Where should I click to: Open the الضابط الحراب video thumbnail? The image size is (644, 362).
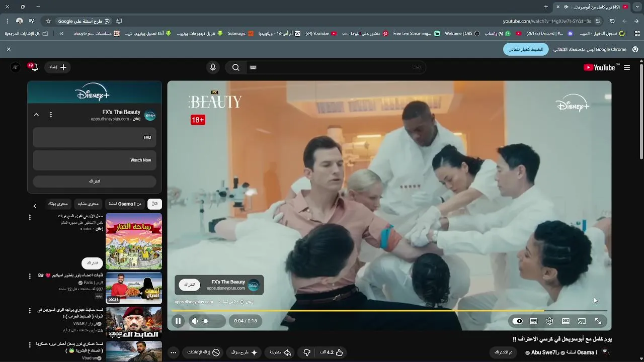[x=134, y=322]
